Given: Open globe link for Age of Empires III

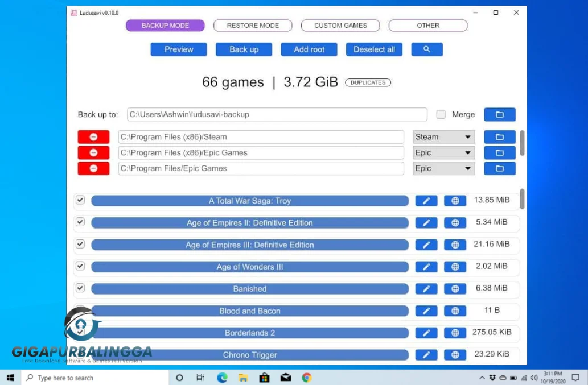Looking at the screenshot, I should click(x=455, y=245).
